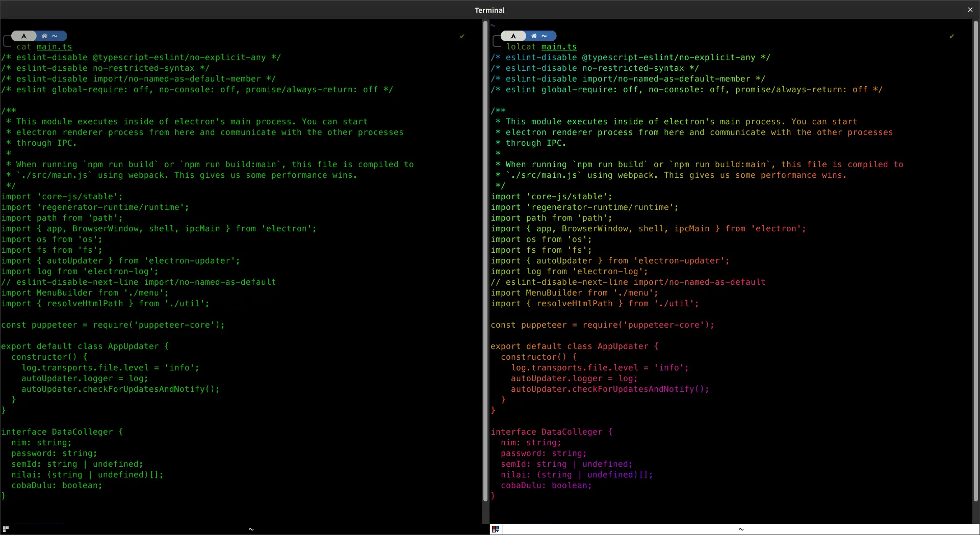This screenshot has height=535, width=980.
Task: Click 'const puppeteer' line in right pane
Action: 603,325
